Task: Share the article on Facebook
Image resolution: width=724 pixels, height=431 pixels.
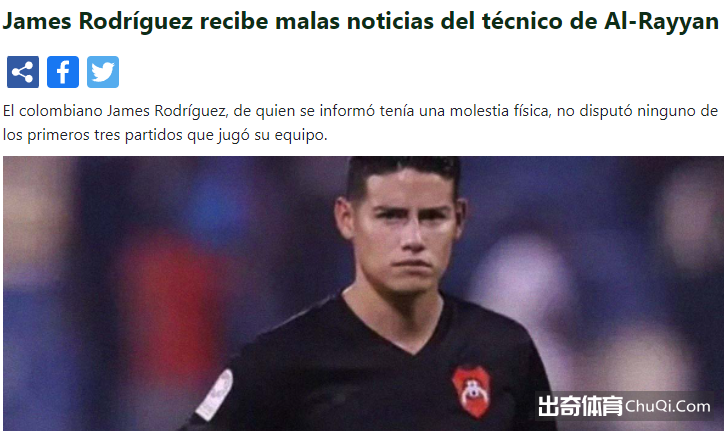Action: tap(63, 72)
